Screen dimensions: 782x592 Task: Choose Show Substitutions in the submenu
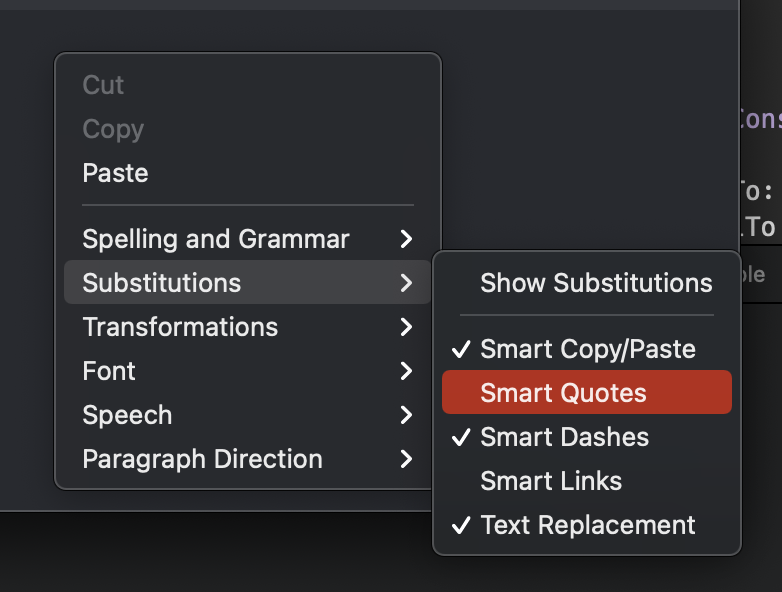pos(587,283)
